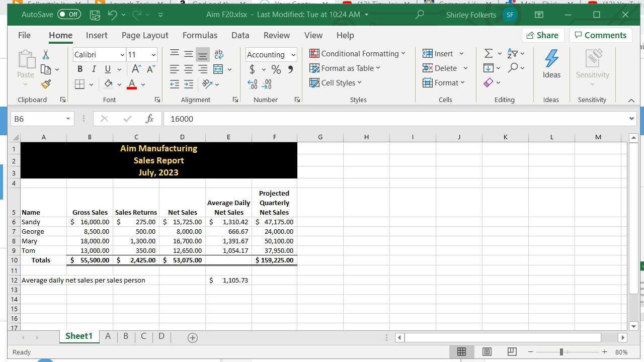Toggle Wrap Text alignment
Screen dimensions: 644x362
pyautogui.click(x=218, y=54)
